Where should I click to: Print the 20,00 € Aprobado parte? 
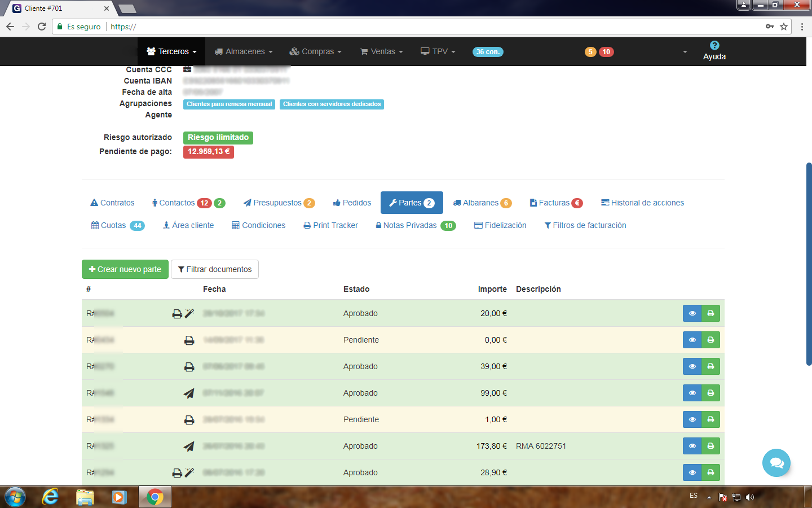point(710,313)
